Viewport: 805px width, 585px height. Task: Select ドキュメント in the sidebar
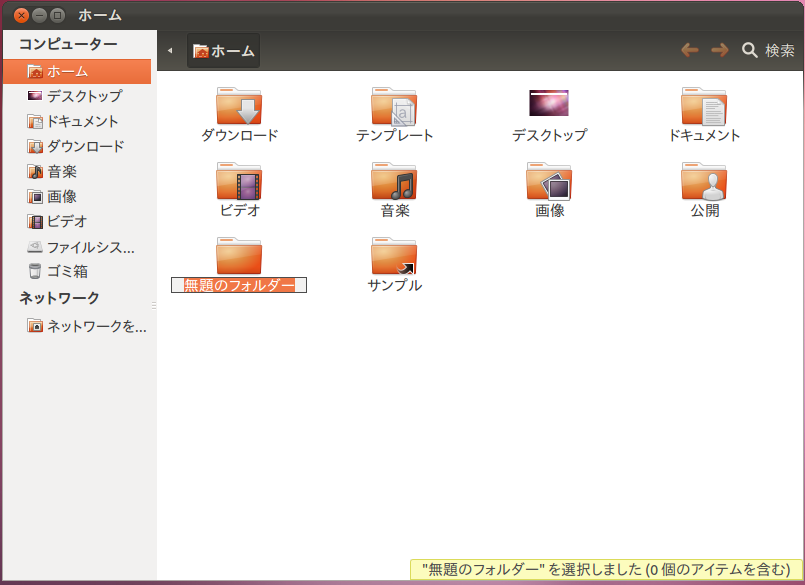[77, 121]
